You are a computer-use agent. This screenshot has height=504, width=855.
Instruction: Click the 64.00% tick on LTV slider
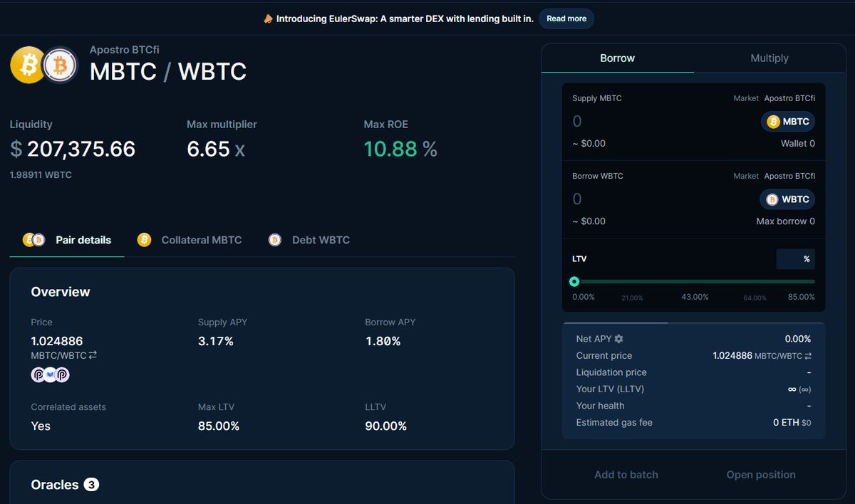click(x=755, y=298)
